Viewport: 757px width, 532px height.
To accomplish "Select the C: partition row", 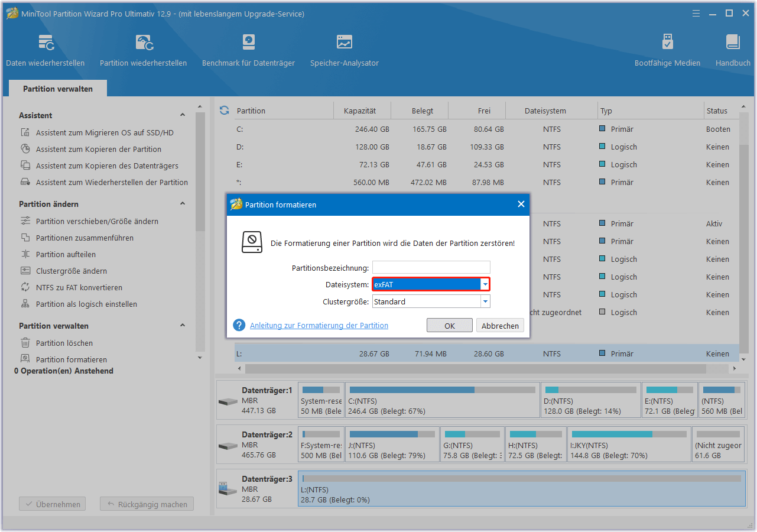I will coord(486,129).
